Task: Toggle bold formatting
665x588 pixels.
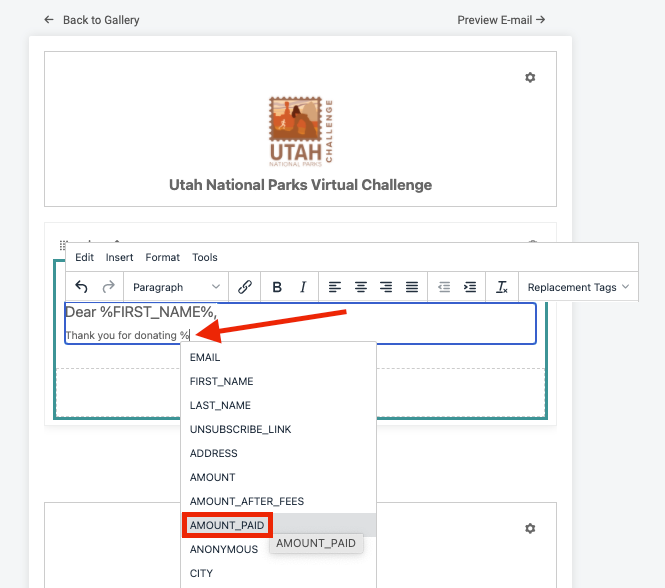Action: click(x=277, y=287)
